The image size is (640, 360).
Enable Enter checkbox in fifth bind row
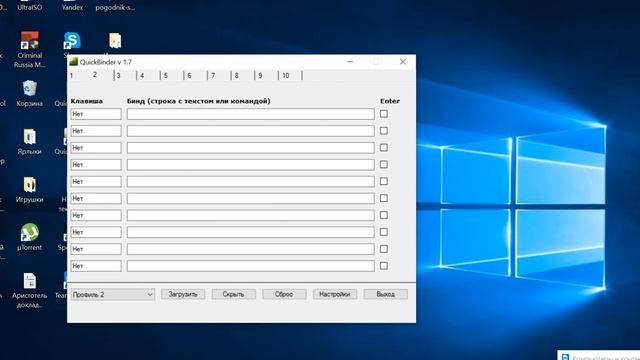pyautogui.click(x=384, y=181)
